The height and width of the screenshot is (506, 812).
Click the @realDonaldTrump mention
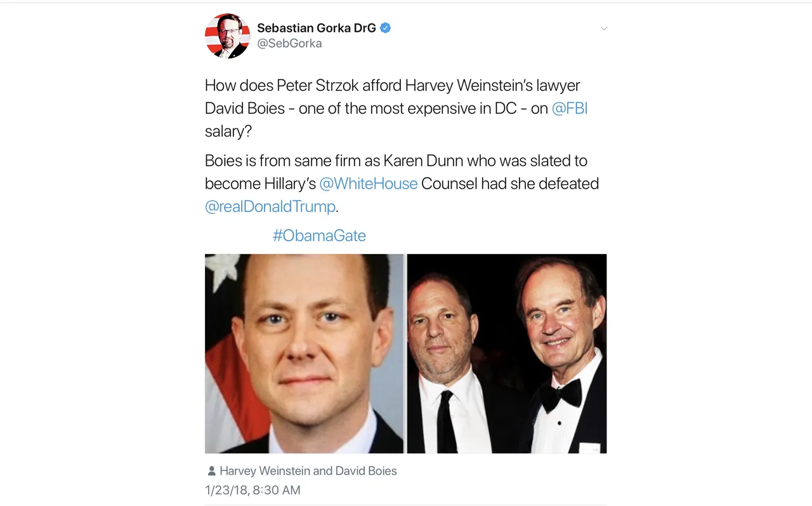pyautogui.click(x=270, y=206)
